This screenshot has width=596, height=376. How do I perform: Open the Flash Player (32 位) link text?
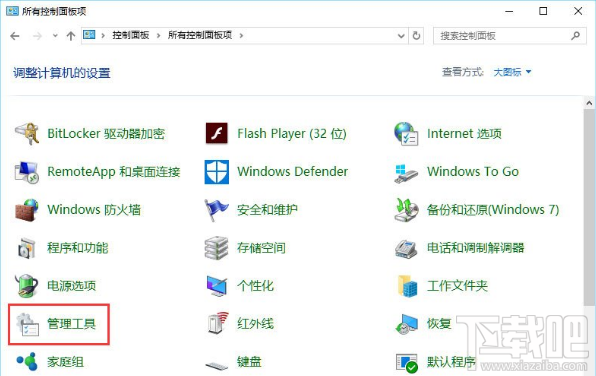point(292,133)
